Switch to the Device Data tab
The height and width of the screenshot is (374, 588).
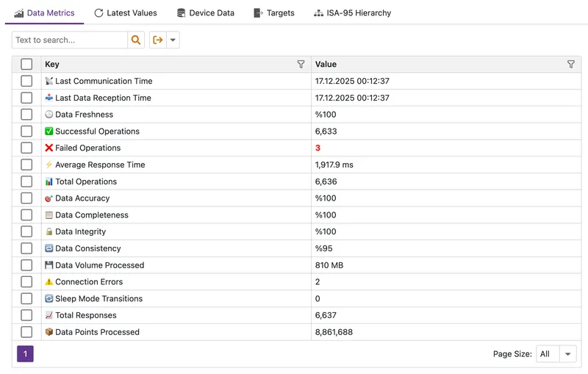tap(211, 13)
